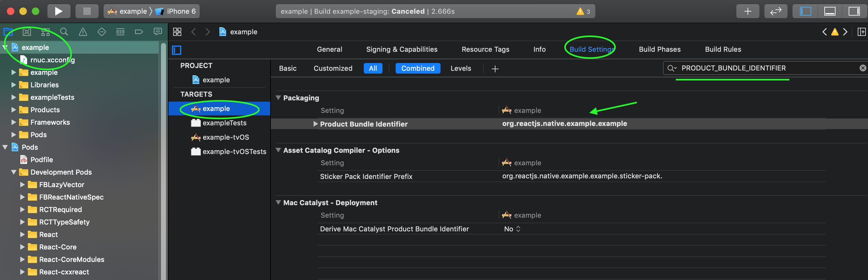
Task: Open the Source Control navigator
Action: [x=27, y=32]
